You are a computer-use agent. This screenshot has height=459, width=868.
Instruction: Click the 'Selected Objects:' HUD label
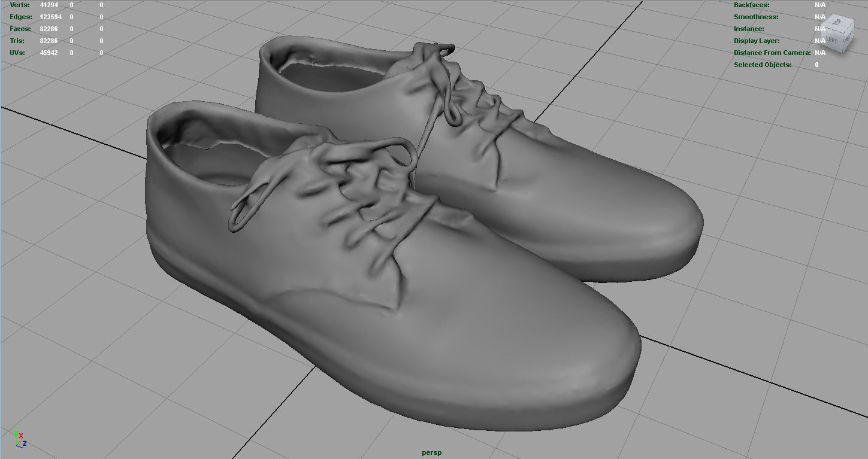coord(763,65)
